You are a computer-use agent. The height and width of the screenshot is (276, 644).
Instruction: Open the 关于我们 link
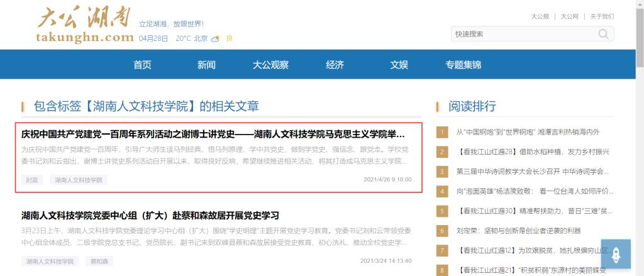point(602,16)
